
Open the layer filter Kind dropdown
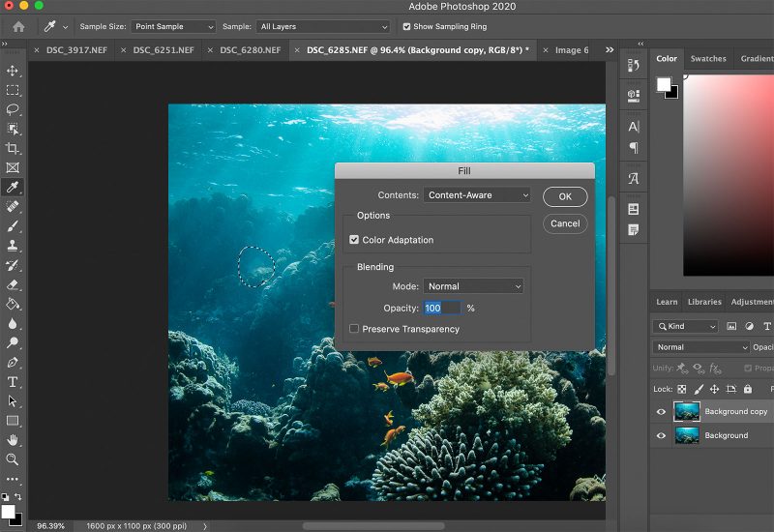click(x=685, y=326)
